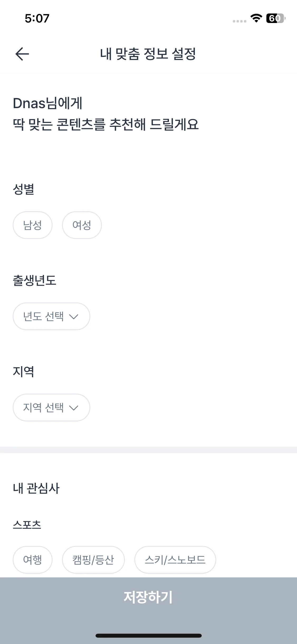
Task: Tap the 성별 section label
Action: 23,189
